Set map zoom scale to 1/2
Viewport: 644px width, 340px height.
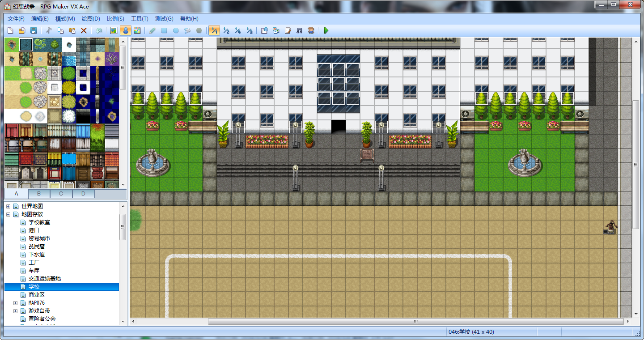pyautogui.click(x=226, y=30)
